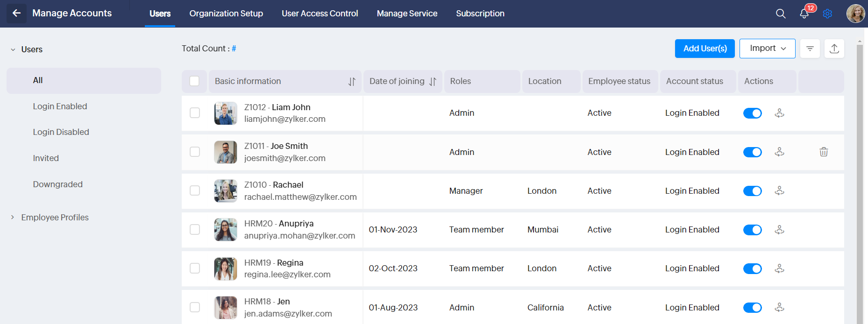Collapse the Users sidebar section
The height and width of the screenshot is (324, 868).
pos(13,49)
